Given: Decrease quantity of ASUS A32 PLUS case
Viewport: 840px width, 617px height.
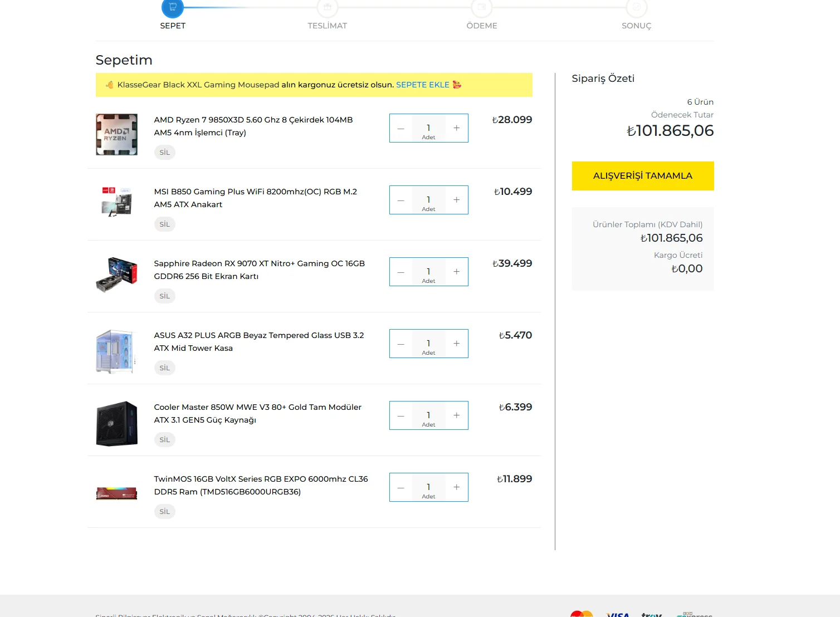Looking at the screenshot, I should click(401, 344).
